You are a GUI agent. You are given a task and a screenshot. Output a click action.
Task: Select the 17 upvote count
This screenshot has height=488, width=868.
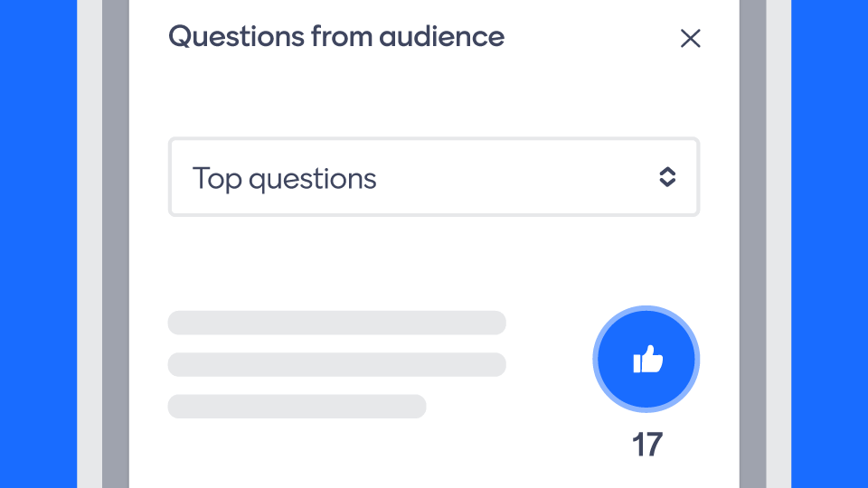point(646,445)
